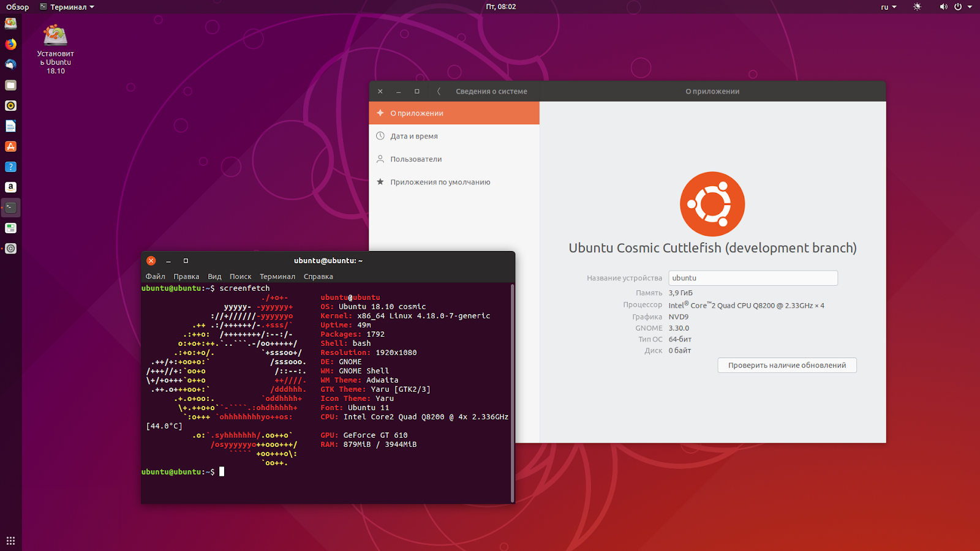Open the clock 'Пт, 08:02' calendar
980x551 pixels.
(501, 7)
